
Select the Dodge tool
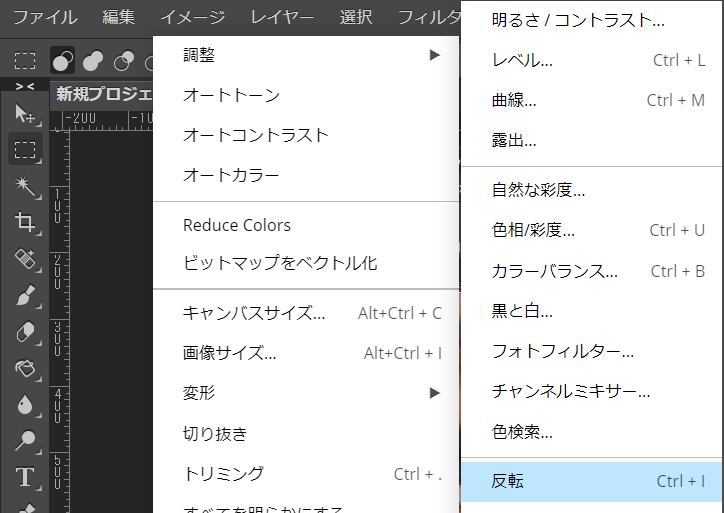pos(25,441)
